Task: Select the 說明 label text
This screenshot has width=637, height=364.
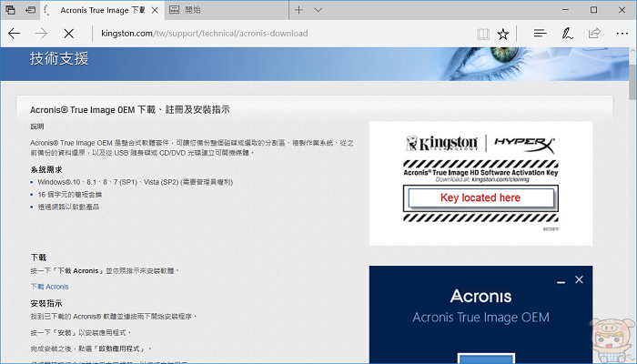Action: click(x=37, y=126)
